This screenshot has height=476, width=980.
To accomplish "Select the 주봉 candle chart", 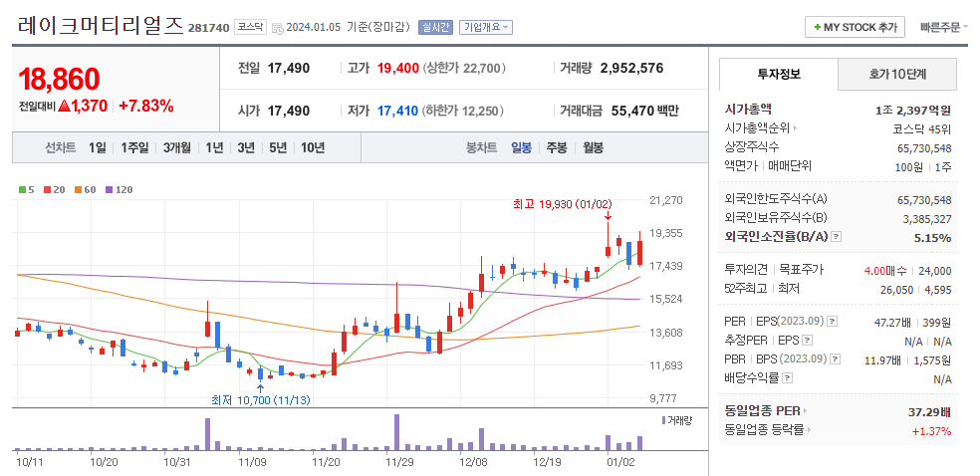I will point(557,148).
